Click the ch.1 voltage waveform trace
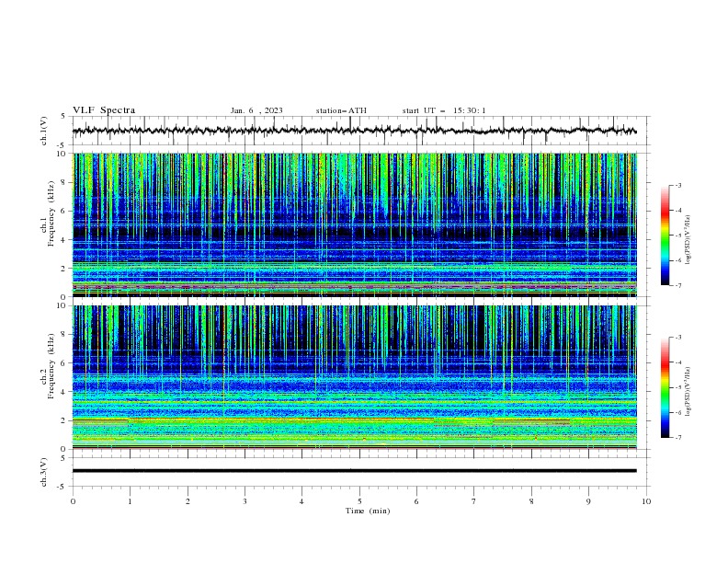Image resolution: width=728 pixels, height=563 pixels. coord(354,131)
